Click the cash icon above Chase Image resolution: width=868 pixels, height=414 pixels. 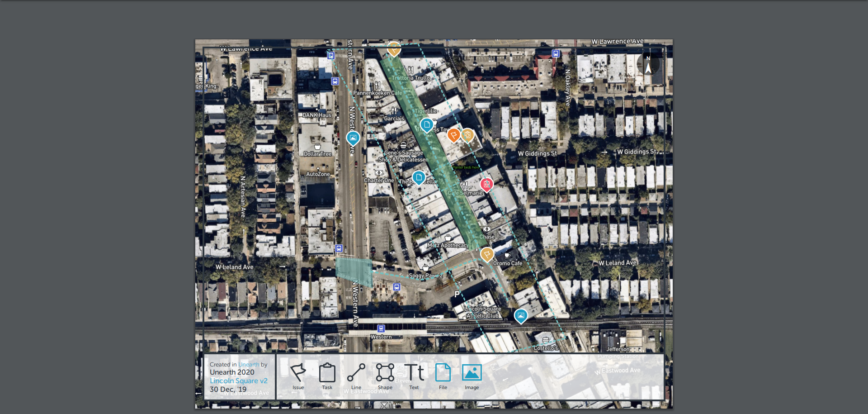click(x=487, y=229)
